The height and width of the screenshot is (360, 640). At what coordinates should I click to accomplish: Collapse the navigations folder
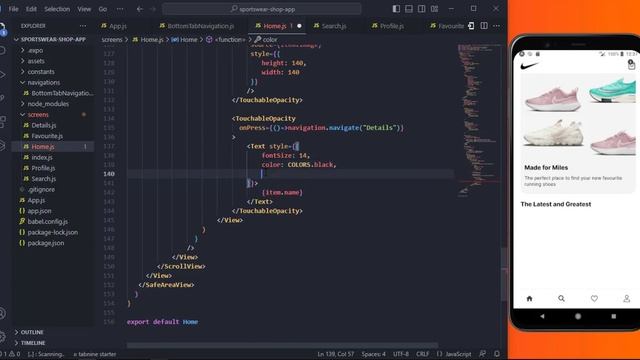click(53, 82)
